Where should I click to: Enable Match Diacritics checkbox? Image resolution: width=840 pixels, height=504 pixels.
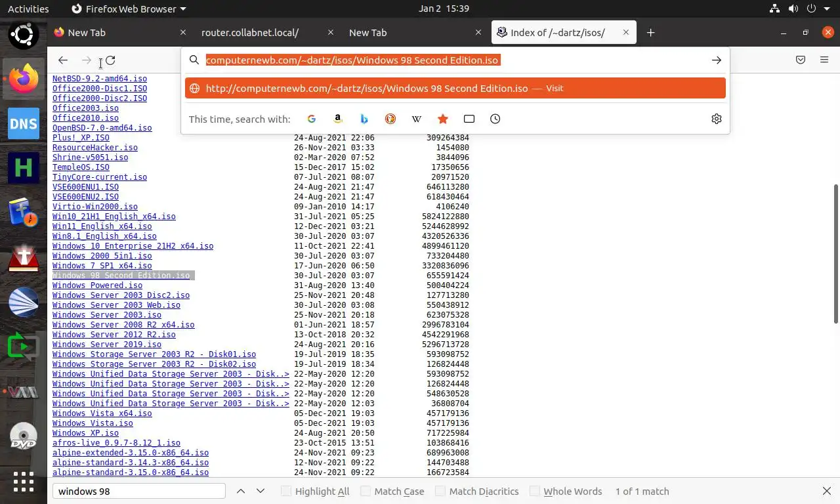click(440, 491)
